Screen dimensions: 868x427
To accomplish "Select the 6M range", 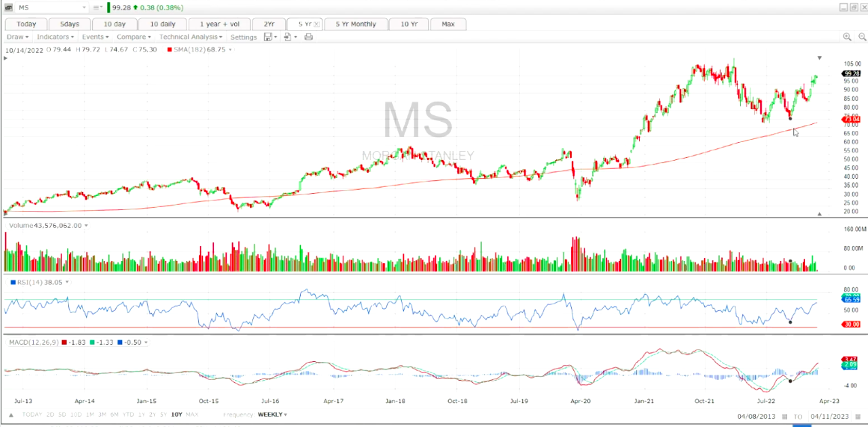I will pos(116,414).
